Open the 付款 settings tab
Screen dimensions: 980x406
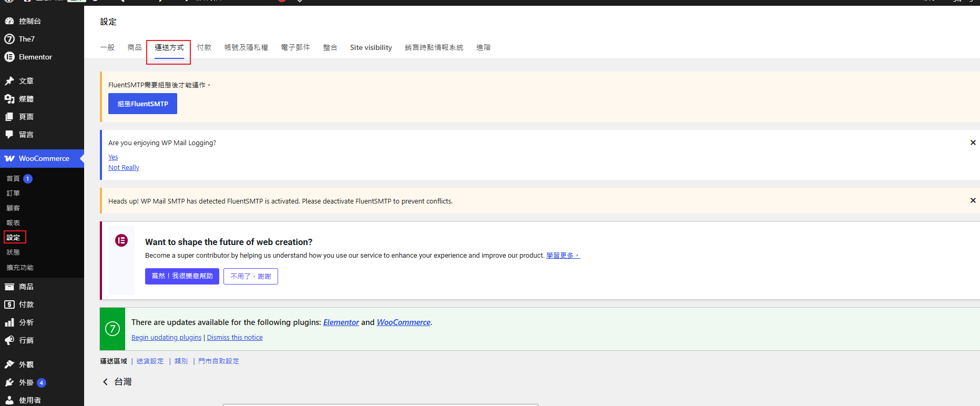click(x=204, y=47)
